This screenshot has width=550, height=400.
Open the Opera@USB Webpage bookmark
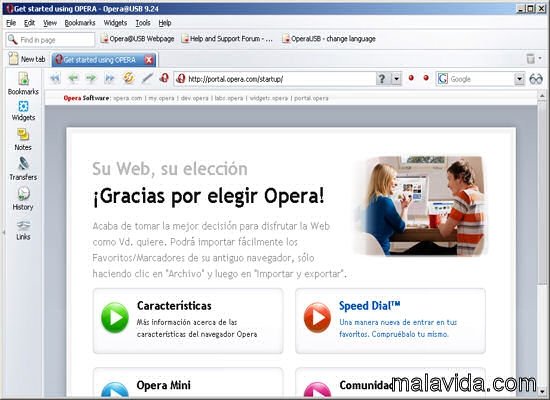(x=138, y=39)
